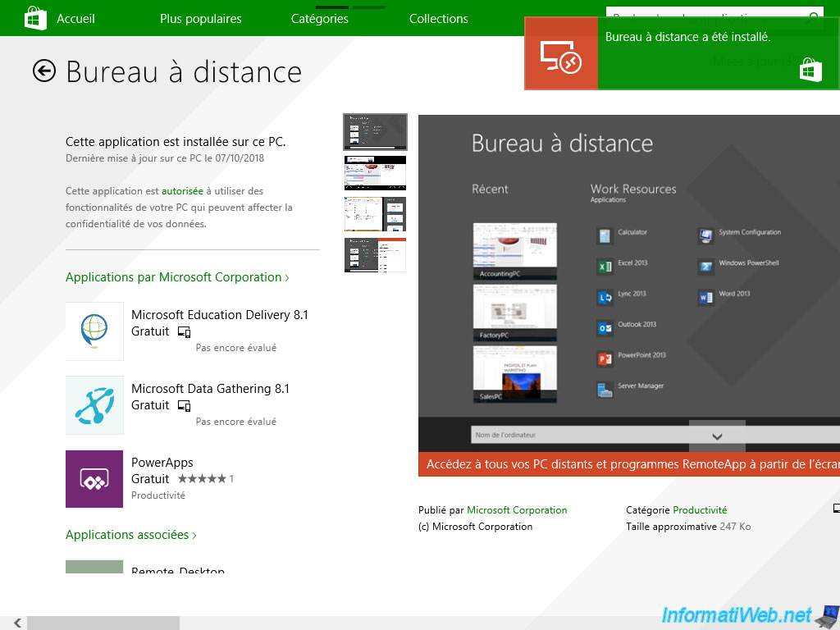Go back using the circled arrow button
Viewport: 840px width, 630px height.
pyautogui.click(x=44, y=71)
